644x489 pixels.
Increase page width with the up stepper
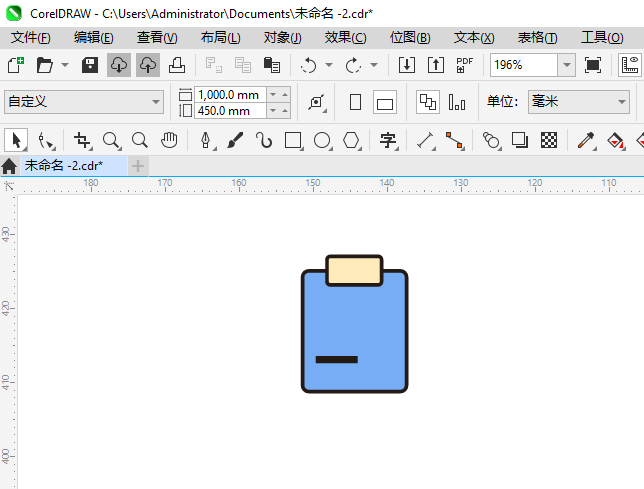coord(285,95)
